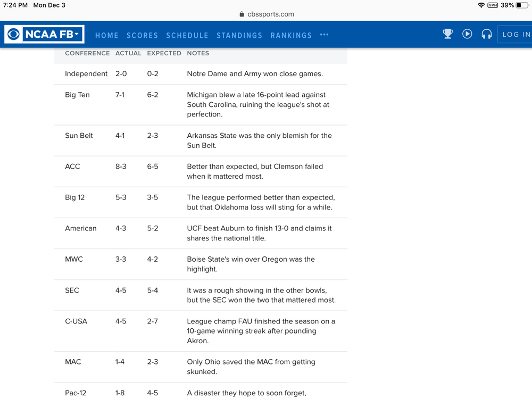This screenshot has height=399, width=532.
Task: Select the ACC conference cell
Action: pos(72,166)
